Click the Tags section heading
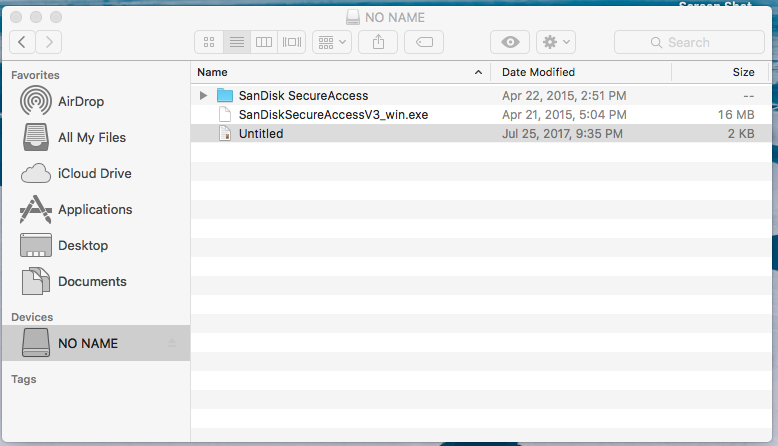The width and height of the screenshot is (778, 446). [24, 379]
